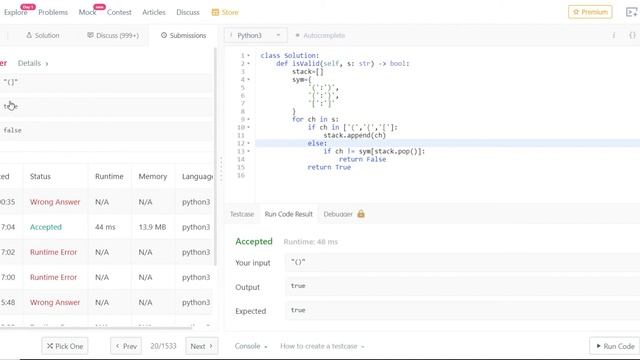Go to previous problem with Prev
The image size is (640, 360).
pyautogui.click(x=126, y=346)
